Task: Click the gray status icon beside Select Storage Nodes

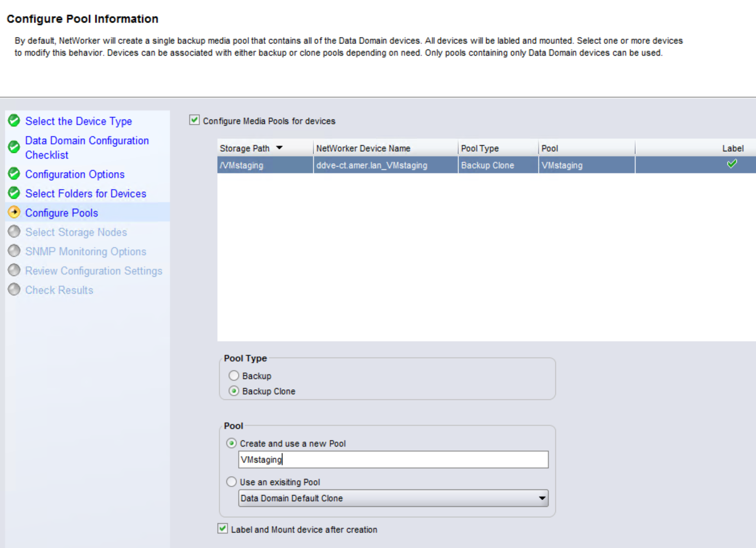Action: [x=14, y=232]
